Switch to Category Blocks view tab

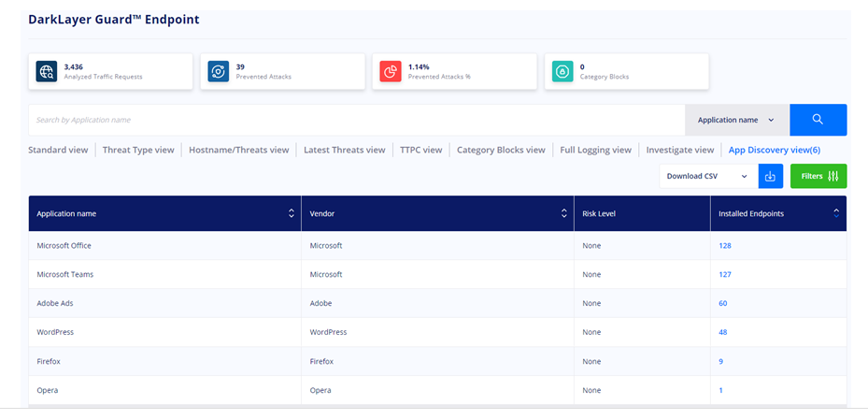[501, 150]
